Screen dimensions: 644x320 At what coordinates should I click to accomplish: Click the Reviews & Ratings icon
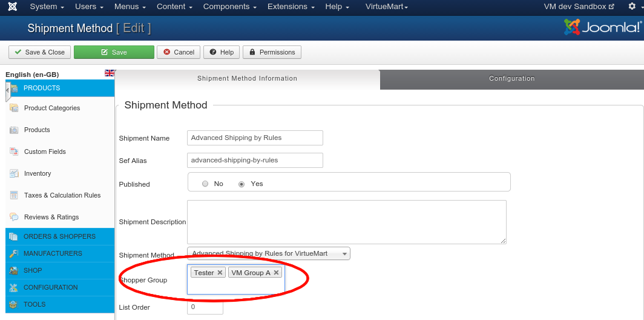13,217
